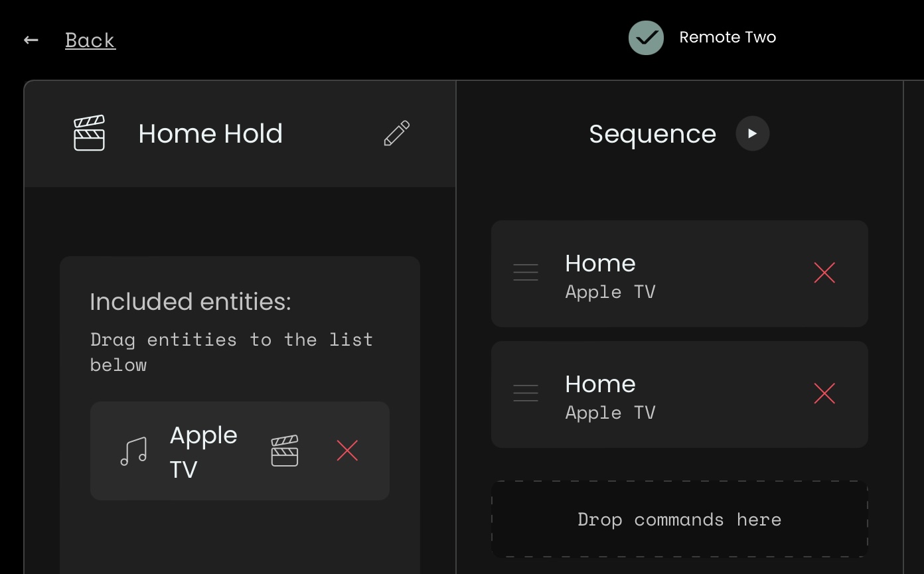Click the Back link

[90, 40]
